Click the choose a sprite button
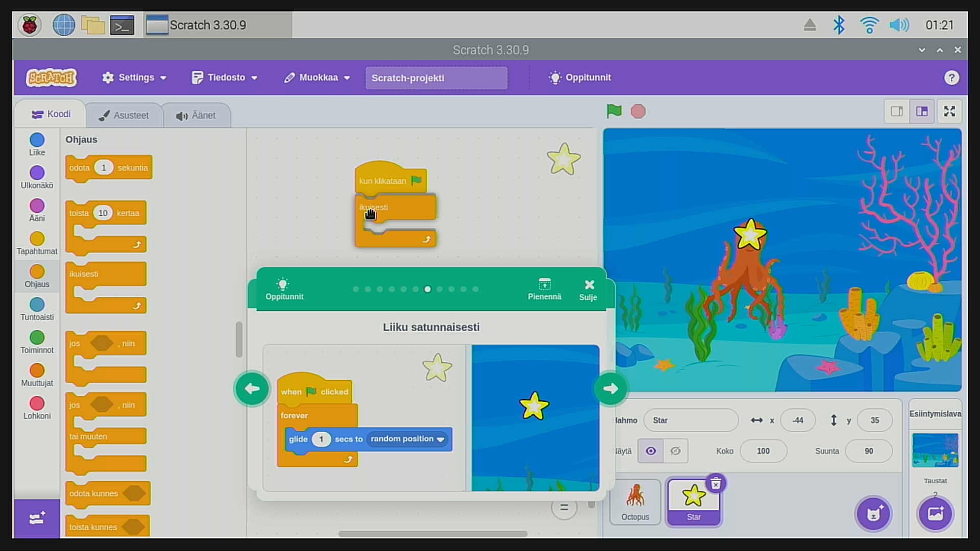 point(873,513)
